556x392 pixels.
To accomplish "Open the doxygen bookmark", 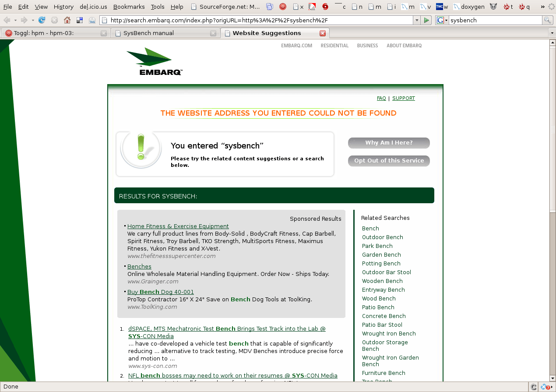I will pos(469,7).
